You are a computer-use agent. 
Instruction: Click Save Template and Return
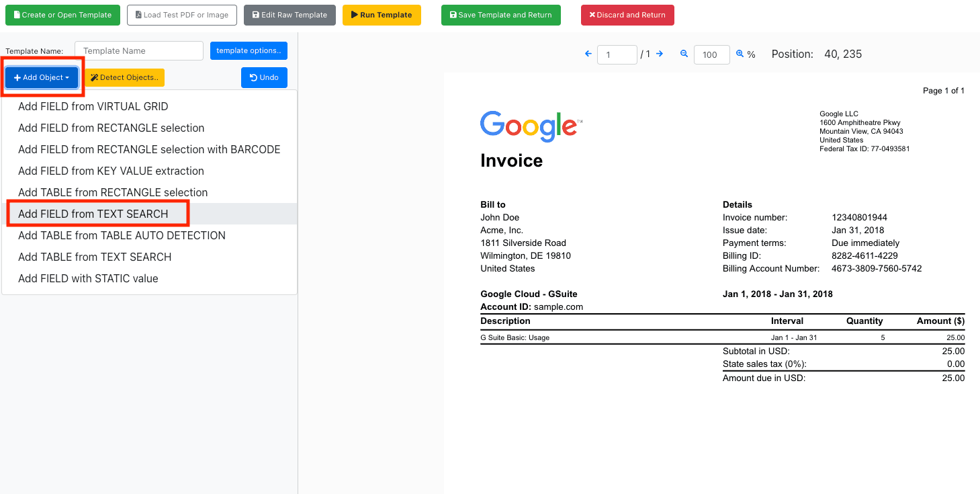click(x=500, y=15)
